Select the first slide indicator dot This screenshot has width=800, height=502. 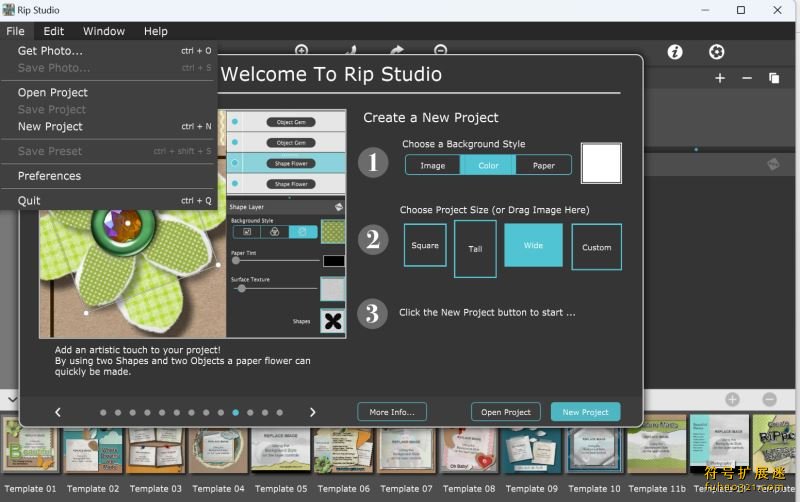103,412
